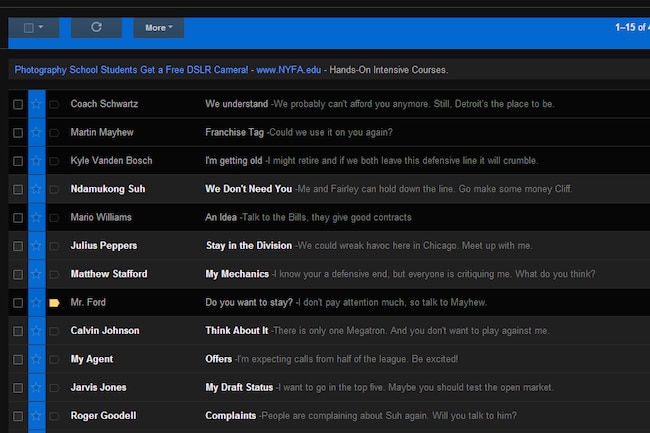
Task: Open the 'We understand' email subject
Action: click(237, 104)
